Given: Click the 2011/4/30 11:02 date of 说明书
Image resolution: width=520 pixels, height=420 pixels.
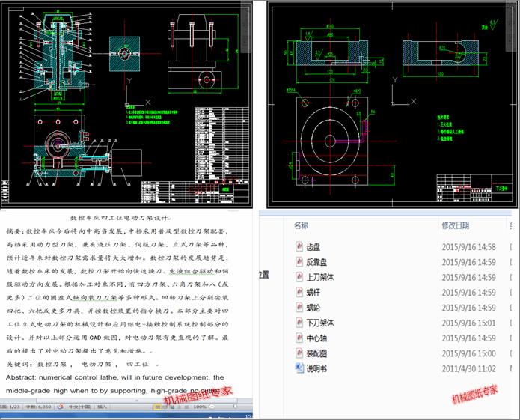Looking at the screenshot, I should [x=468, y=369].
